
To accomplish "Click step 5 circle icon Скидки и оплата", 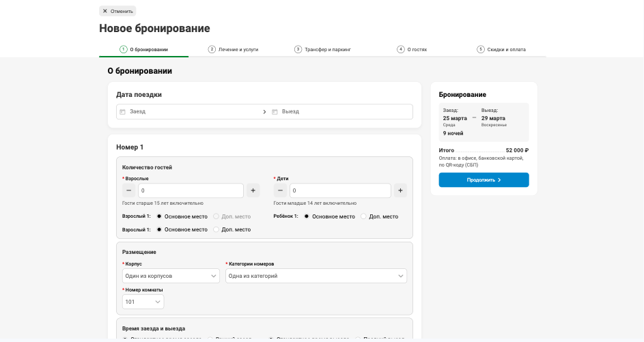I will pos(481,49).
